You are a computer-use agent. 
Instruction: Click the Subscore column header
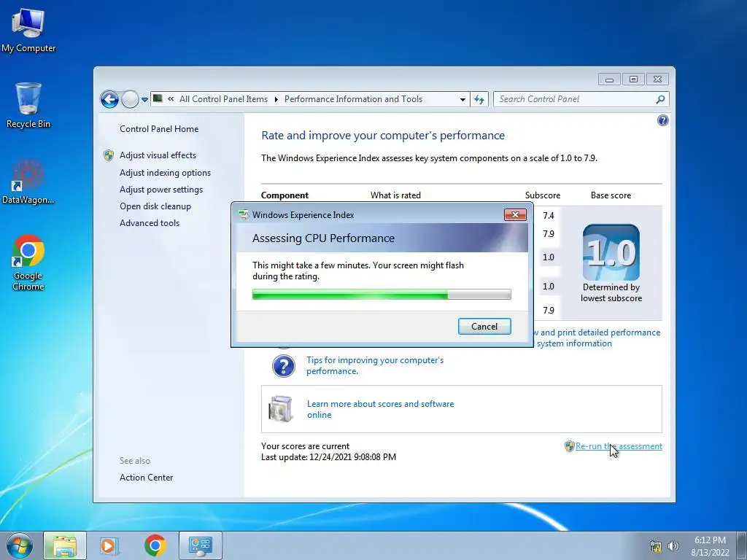point(543,195)
